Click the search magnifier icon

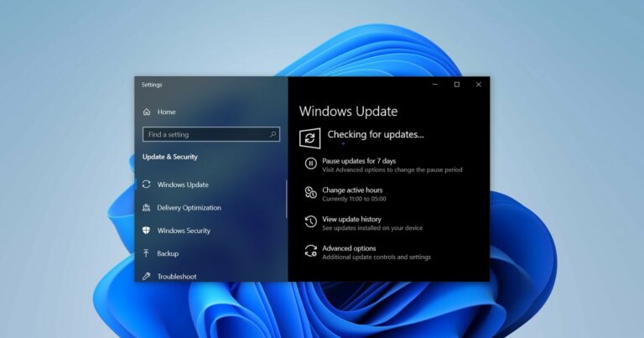click(273, 134)
